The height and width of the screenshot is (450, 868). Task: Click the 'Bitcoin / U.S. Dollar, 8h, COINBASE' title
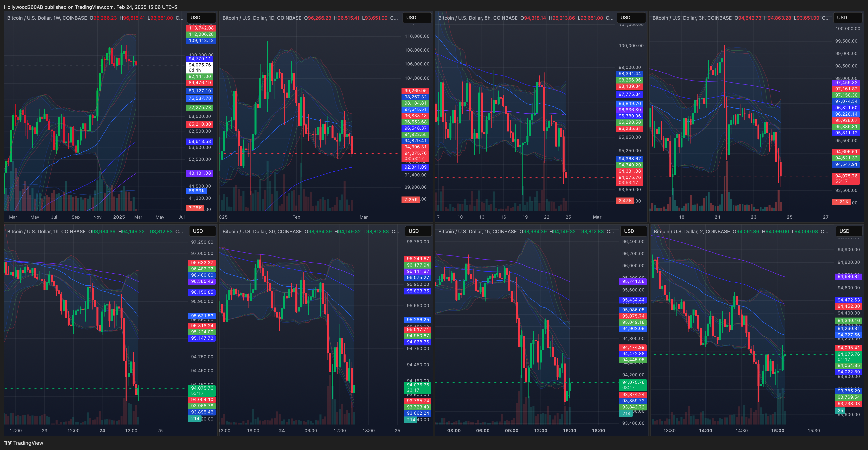click(x=478, y=18)
